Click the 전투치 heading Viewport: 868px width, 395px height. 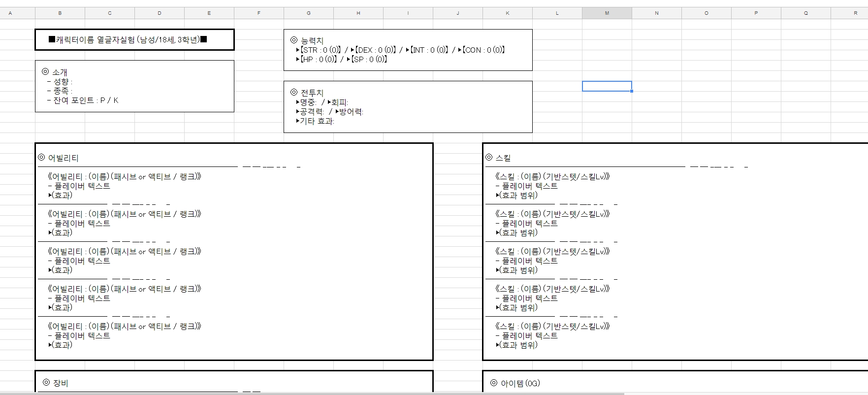click(x=312, y=93)
